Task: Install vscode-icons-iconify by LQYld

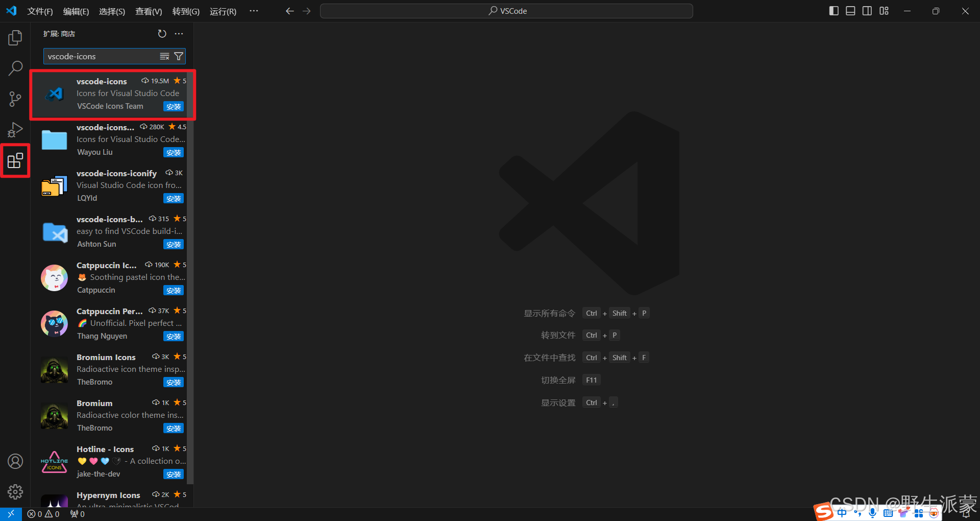Action: coord(174,198)
